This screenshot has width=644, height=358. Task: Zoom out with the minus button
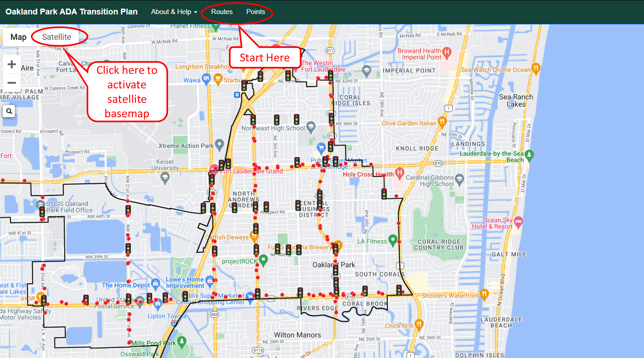(x=12, y=83)
